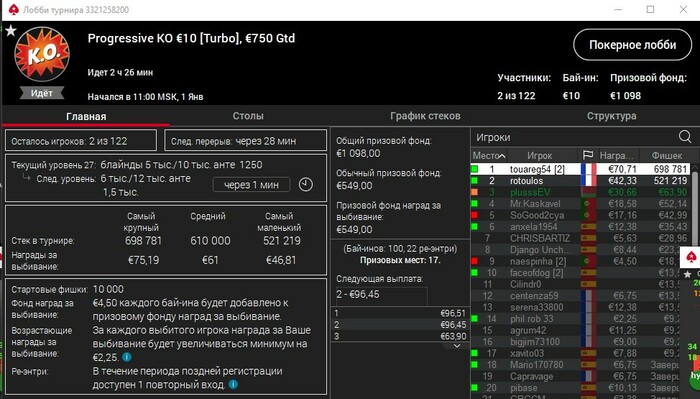
Task: Click the flag column header icon
Action: pyautogui.click(x=588, y=155)
